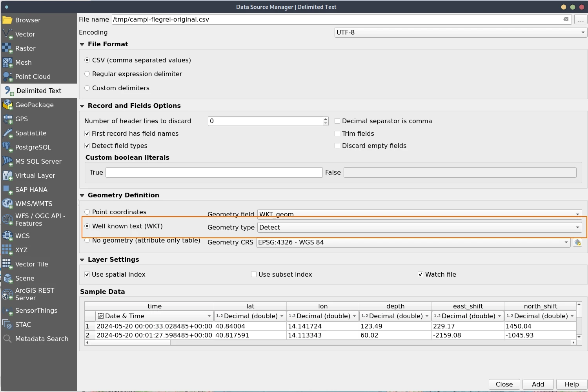Clear the File name field contents
Screen dimensions: 588x392
click(x=566, y=19)
